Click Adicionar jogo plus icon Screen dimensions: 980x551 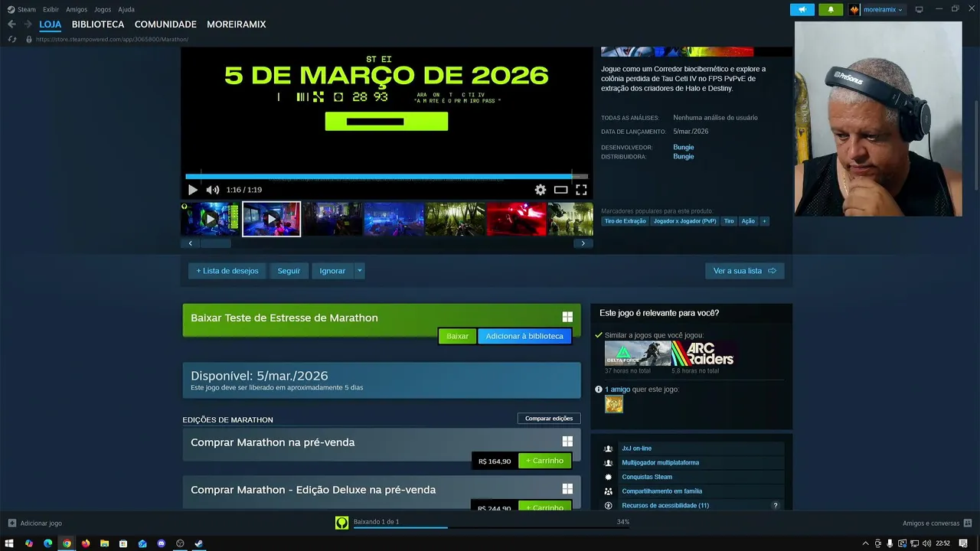coord(12,523)
